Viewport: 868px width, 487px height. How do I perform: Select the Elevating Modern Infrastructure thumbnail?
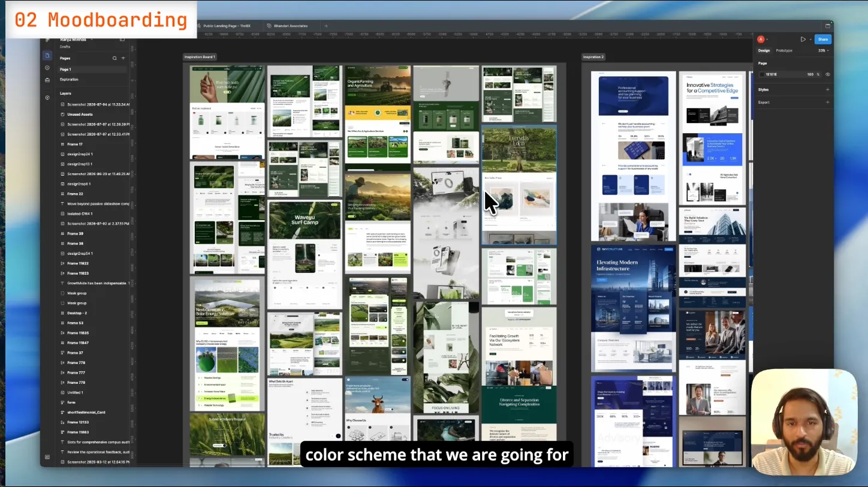coord(633,308)
